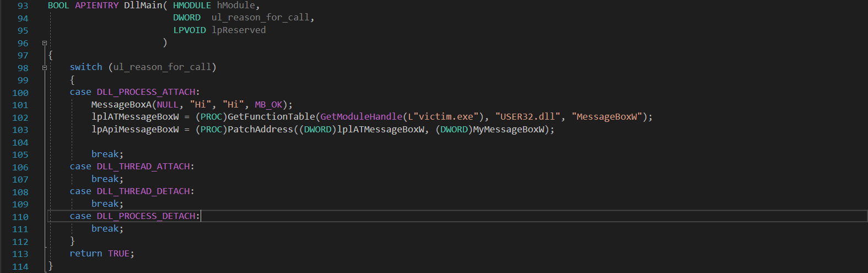Click the break statement on line 105

107,154
